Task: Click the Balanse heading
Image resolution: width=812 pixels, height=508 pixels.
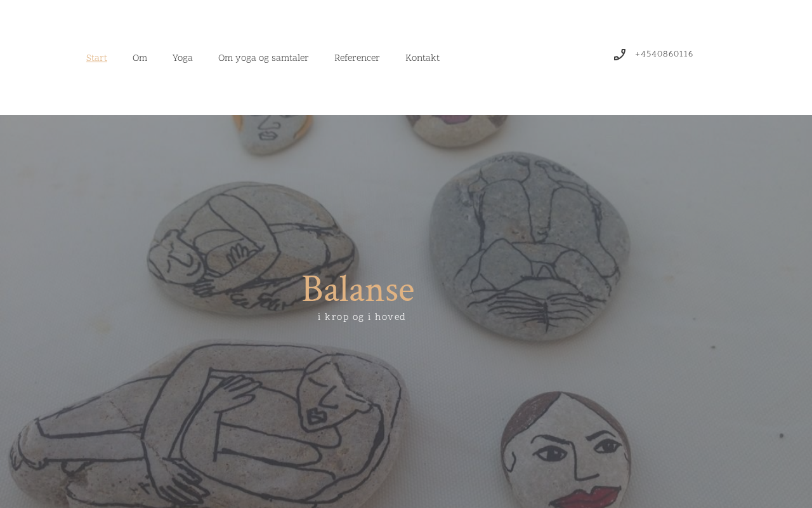Action: tap(358, 290)
